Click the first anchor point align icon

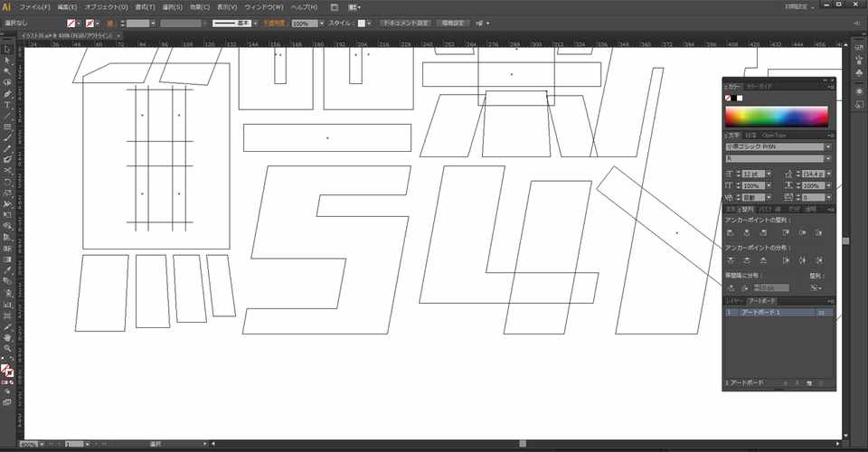731,233
